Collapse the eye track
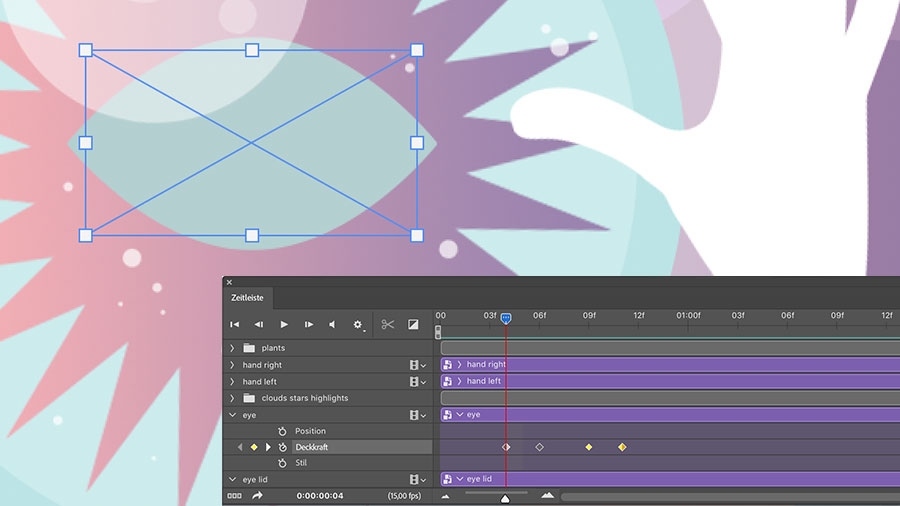Viewport: 900px width, 506px height. [x=232, y=415]
